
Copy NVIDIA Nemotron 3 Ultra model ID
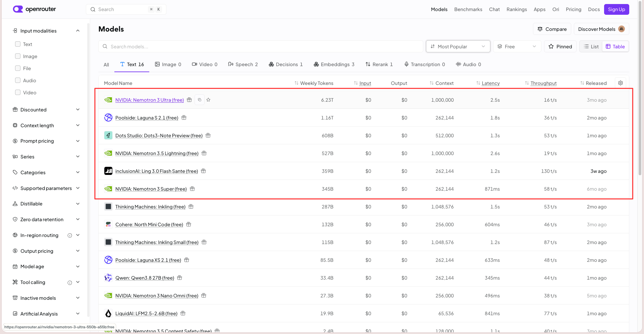pos(200,100)
